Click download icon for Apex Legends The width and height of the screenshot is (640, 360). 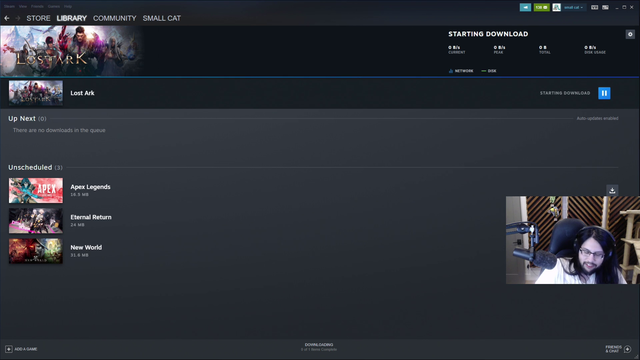(x=612, y=190)
